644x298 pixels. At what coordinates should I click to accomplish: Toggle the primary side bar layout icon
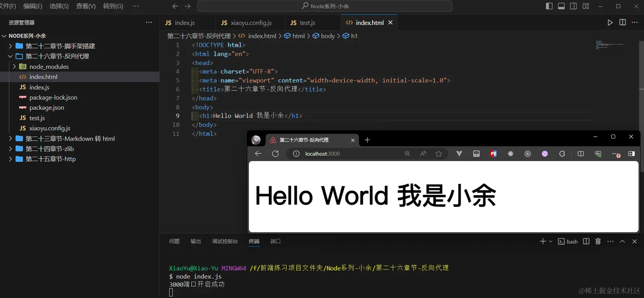click(x=549, y=6)
